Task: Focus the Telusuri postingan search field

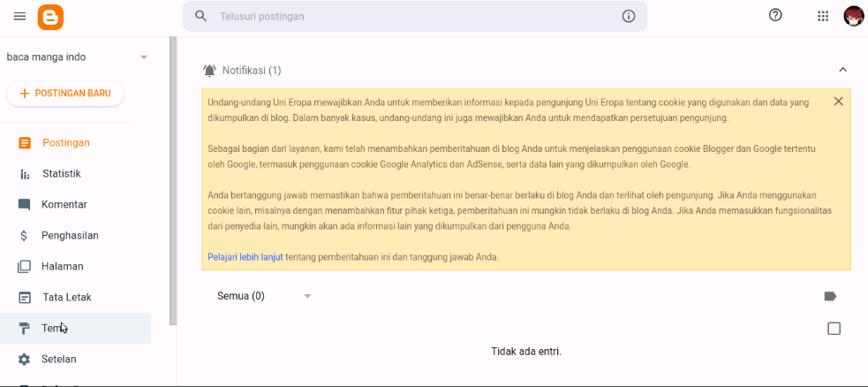Action: (x=415, y=16)
